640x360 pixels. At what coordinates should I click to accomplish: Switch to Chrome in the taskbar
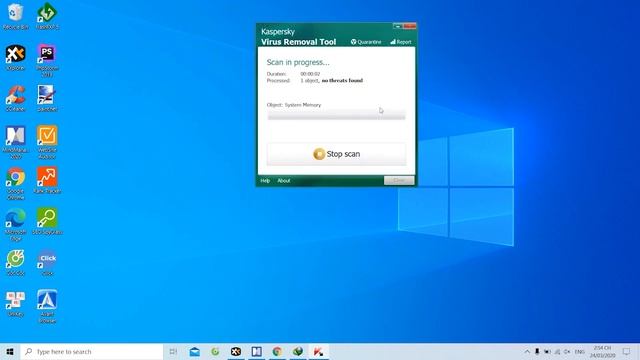pos(277,351)
